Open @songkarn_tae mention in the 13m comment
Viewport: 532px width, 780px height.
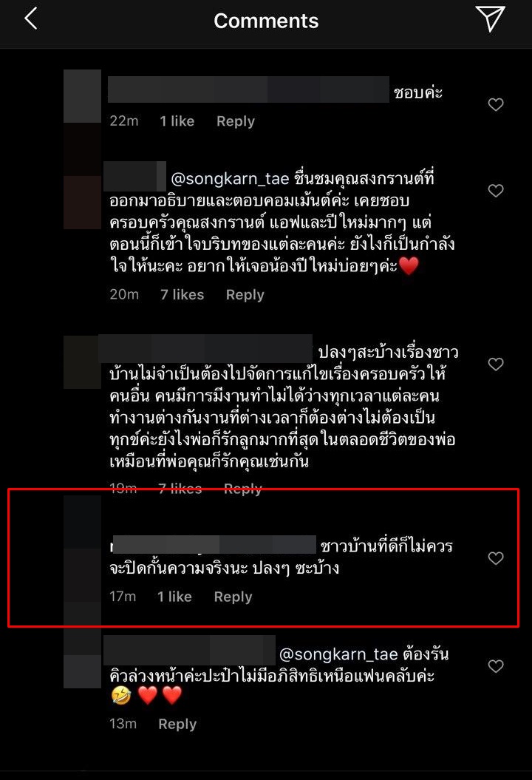(x=338, y=654)
